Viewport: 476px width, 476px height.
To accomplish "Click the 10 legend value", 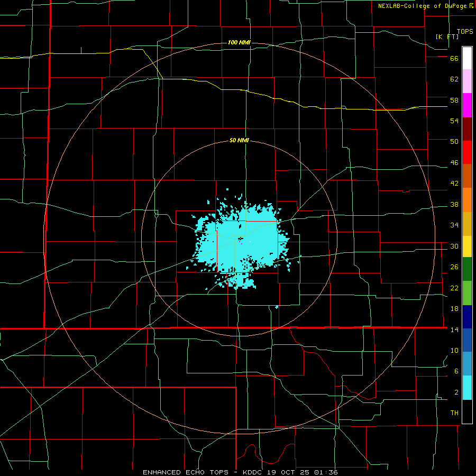I will (454, 350).
